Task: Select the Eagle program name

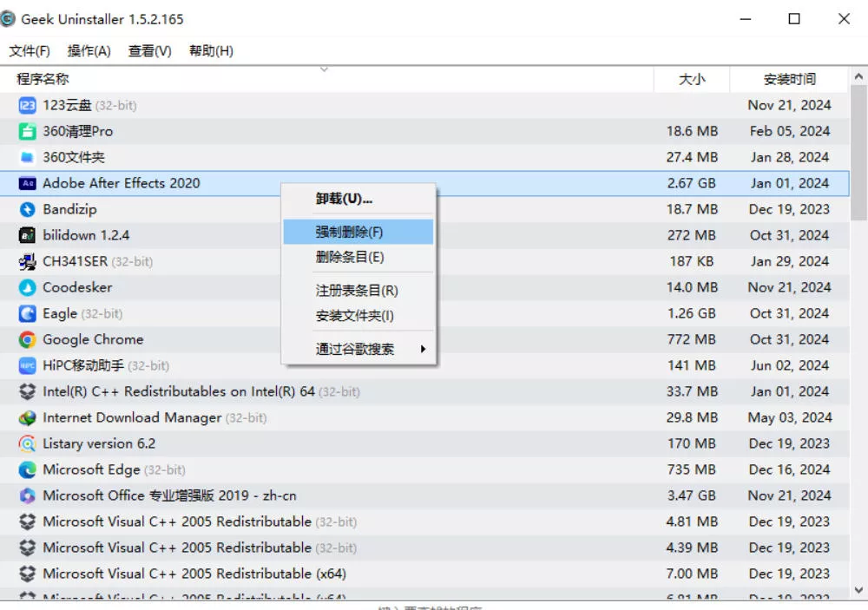Action: point(60,313)
